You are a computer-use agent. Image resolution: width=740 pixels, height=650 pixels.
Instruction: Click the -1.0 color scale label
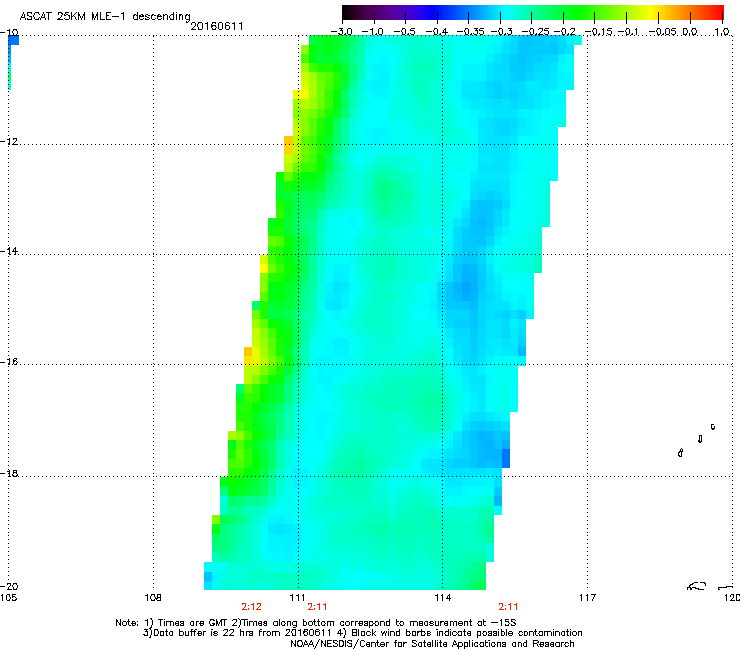pos(373,32)
